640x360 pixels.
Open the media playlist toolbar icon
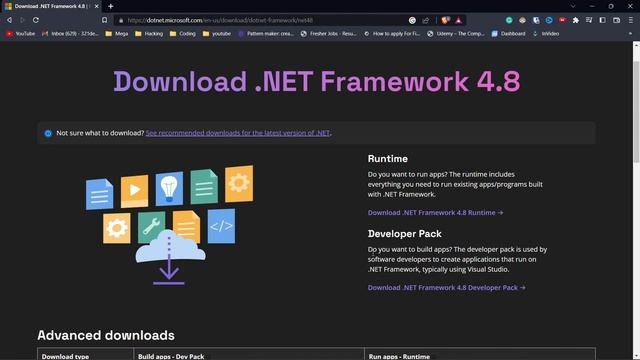(x=589, y=20)
